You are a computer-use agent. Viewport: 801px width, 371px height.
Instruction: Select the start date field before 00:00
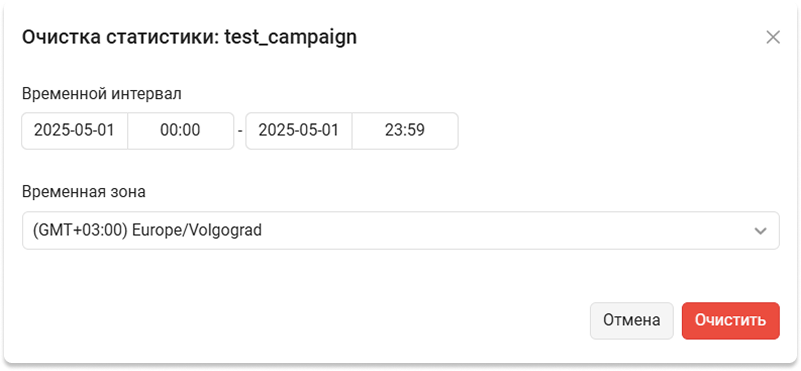click(x=75, y=131)
